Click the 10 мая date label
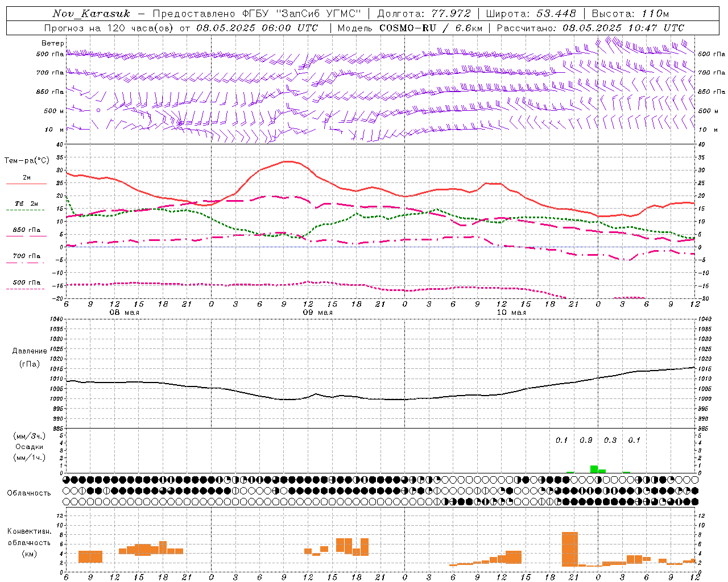Screen dimensions: 728x582 point(511,313)
